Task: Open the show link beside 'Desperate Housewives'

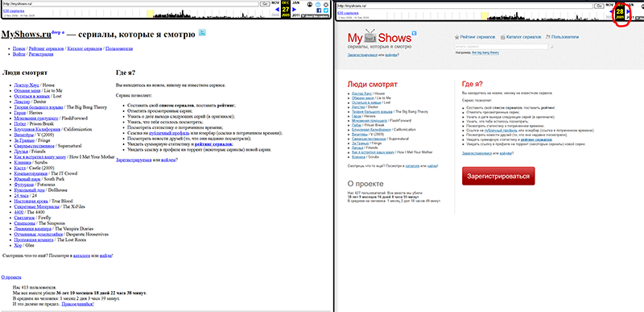Action: click(38, 235)
